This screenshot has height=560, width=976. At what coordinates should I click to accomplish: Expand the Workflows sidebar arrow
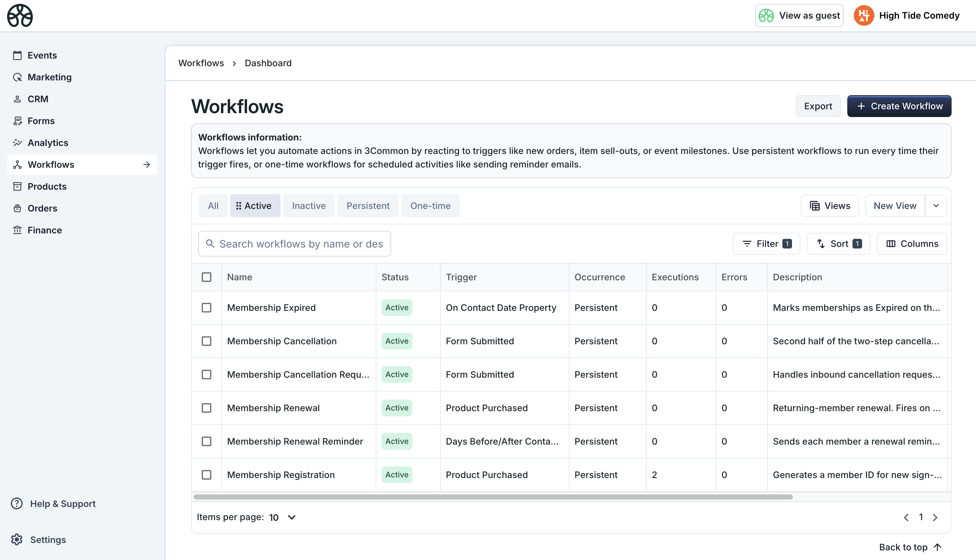147,165
